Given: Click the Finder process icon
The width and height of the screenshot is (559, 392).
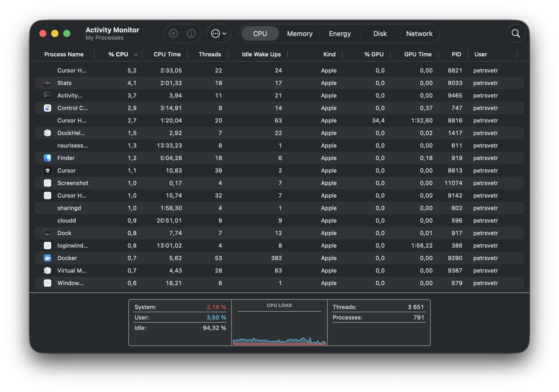Looking at the screenshot, I should [x=48, y=158].
